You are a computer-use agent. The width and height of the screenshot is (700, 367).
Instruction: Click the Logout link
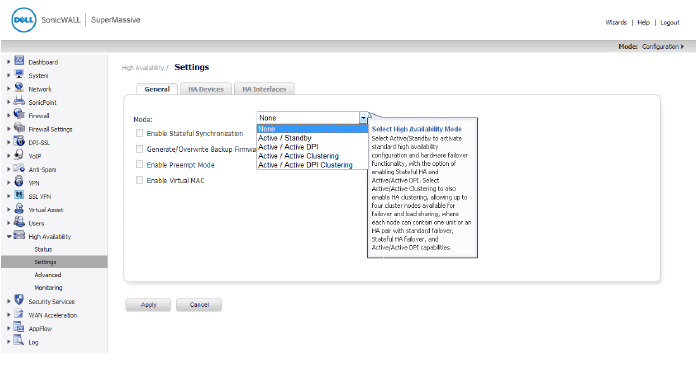pyautogui.click(x=670, y=22)
